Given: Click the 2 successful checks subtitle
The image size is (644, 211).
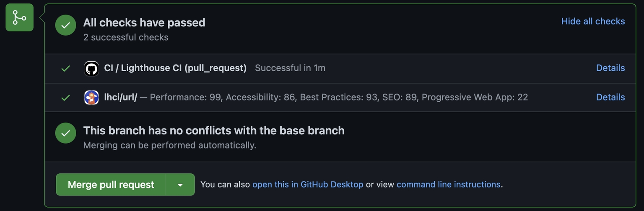Looking at the screenshot, I should click(126, 37).
